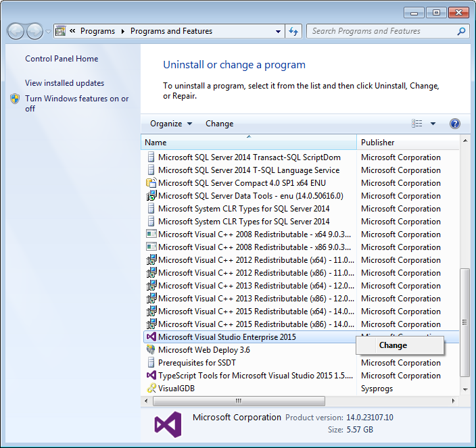Image resolution: width=476 pixels, height=448 pixels.
Task: Click the horizontal scrollbar thumb
Action: [239, 401]
